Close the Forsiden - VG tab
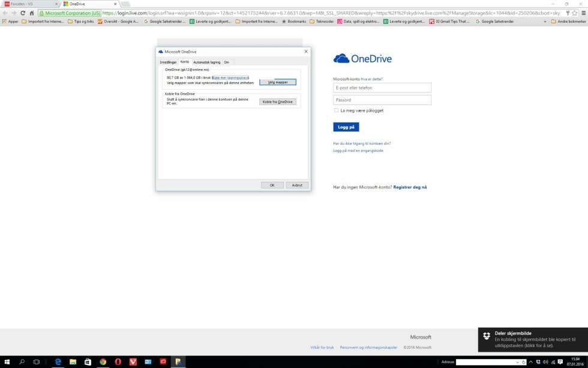 pyautogui.click(x=56, y=4)
